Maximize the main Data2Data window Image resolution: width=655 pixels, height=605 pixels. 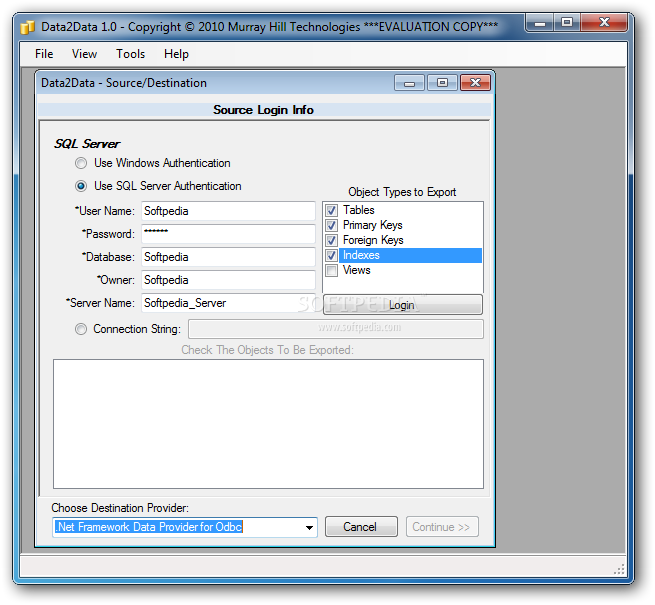click(567, 23)
